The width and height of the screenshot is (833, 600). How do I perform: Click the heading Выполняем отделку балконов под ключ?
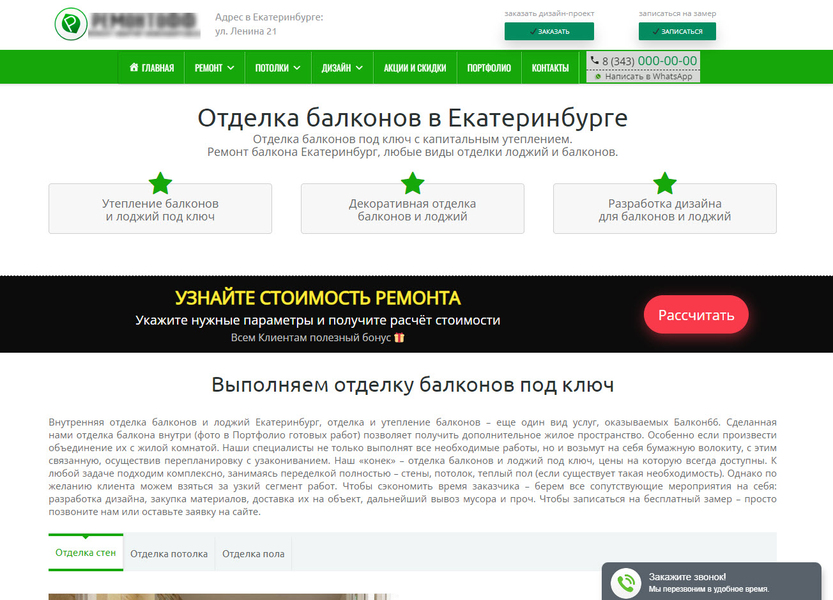pos(412,384)
